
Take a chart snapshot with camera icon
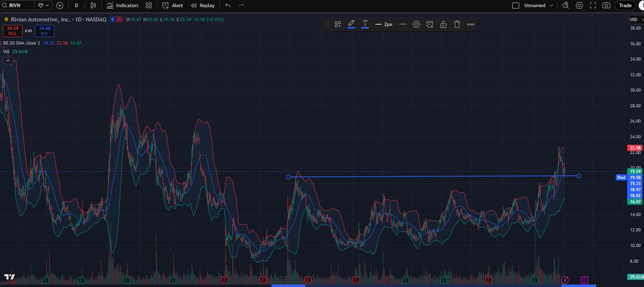(606, 5)
